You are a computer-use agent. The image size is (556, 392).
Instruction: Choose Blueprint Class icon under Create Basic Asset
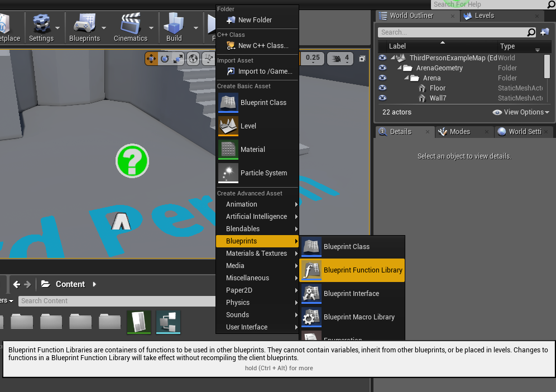(228, 103)
